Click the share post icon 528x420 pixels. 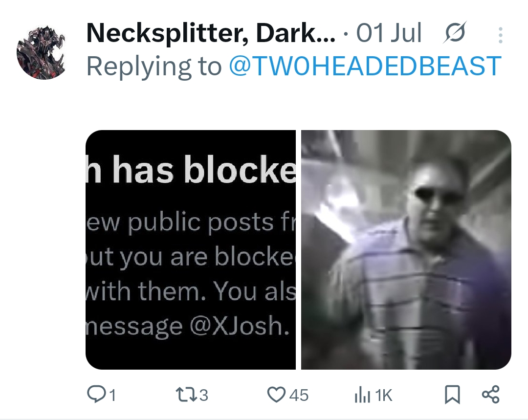point(491,395)
